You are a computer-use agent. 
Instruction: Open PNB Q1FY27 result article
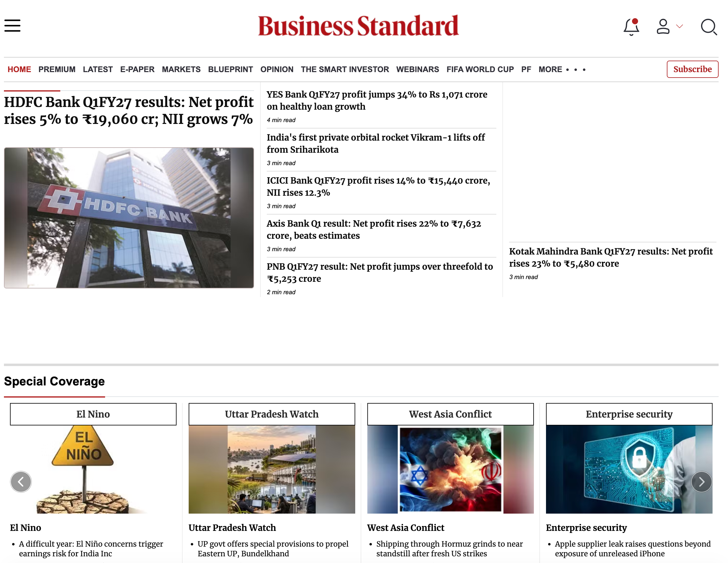pyautogui.click(x=380, y=272)
